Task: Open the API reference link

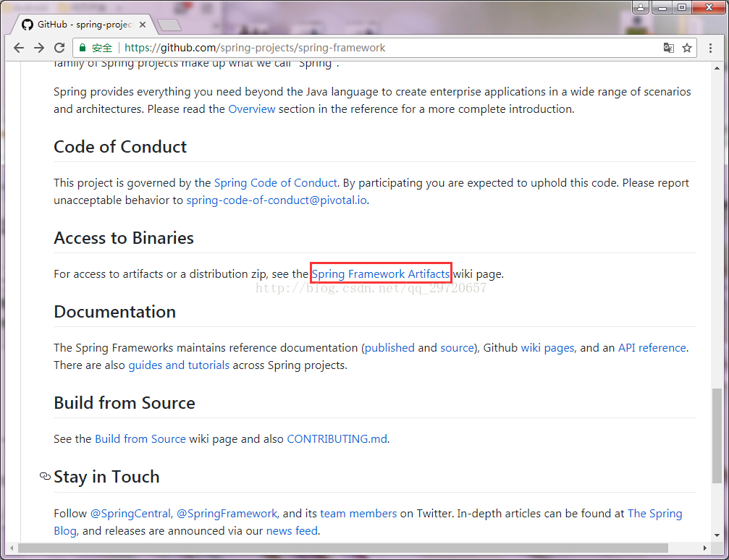Action: point(652,348)
